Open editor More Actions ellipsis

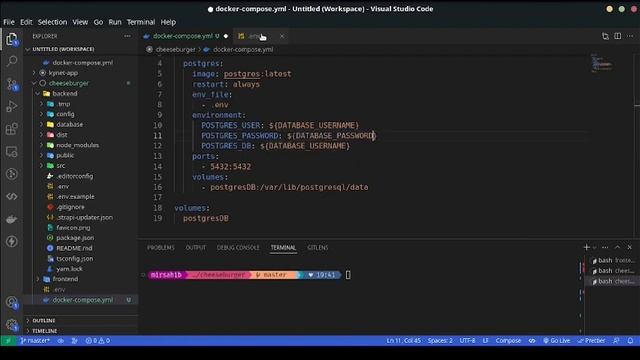point(630,36)
